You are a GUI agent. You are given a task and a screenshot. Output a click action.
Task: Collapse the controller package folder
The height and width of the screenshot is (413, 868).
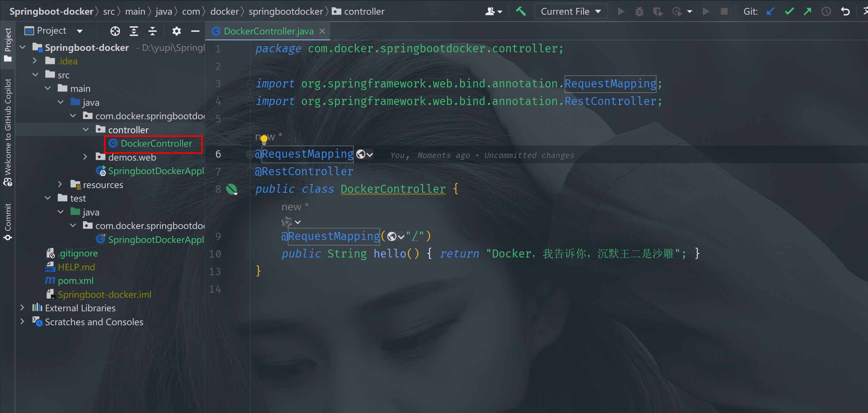coord(86,129)
